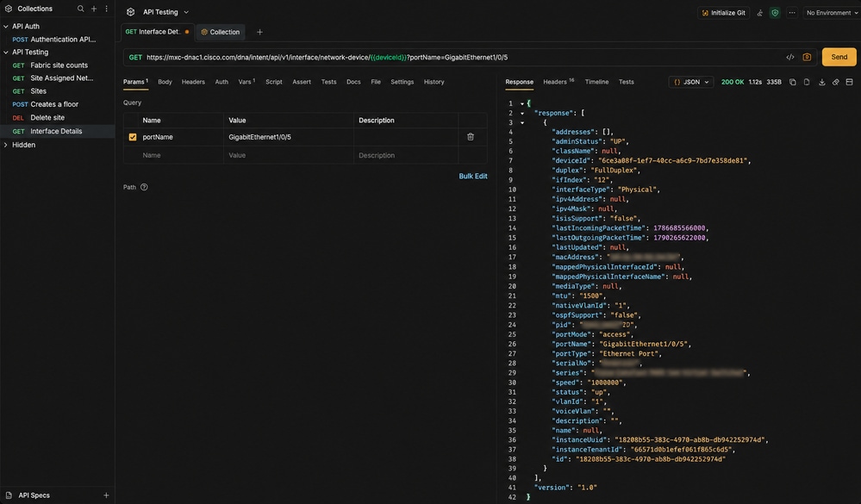Image resolution: width=861 pixels, height=504 pixels.
Task: Open the Docs tab
Action: 353,82
